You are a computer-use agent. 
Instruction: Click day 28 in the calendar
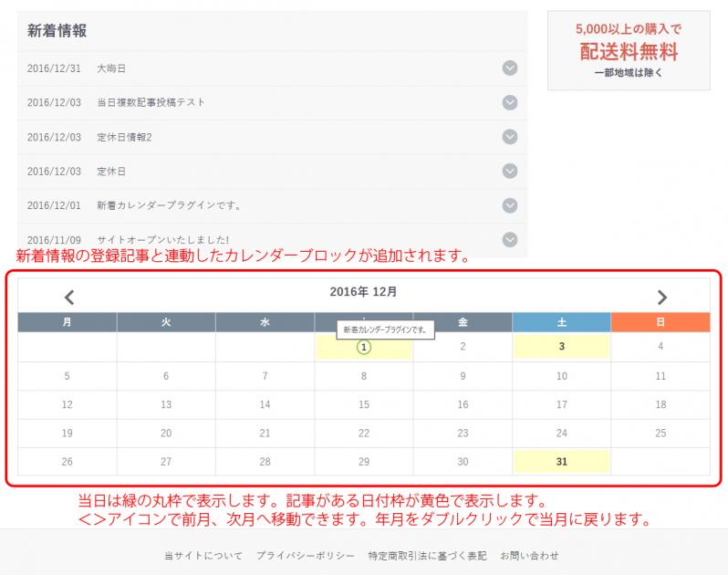click(265, 462)
